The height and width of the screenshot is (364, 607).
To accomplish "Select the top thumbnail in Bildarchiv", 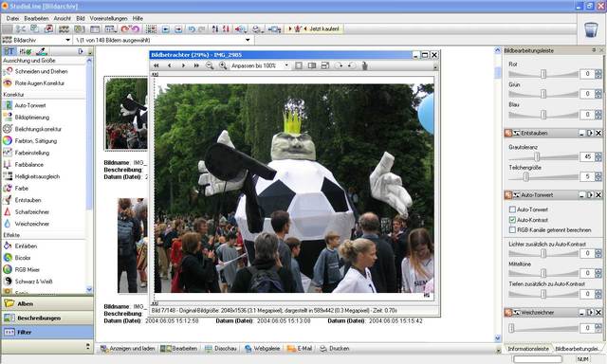I will tap(126, 114).
